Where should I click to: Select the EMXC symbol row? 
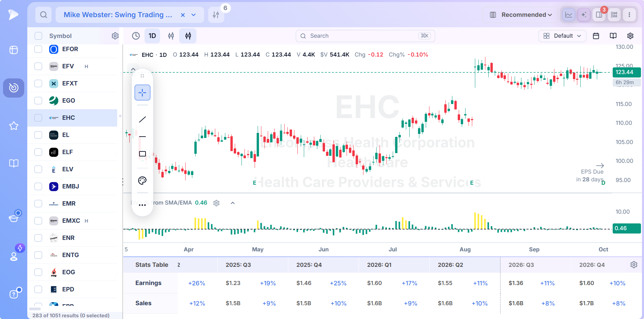[x=72, y=221]
